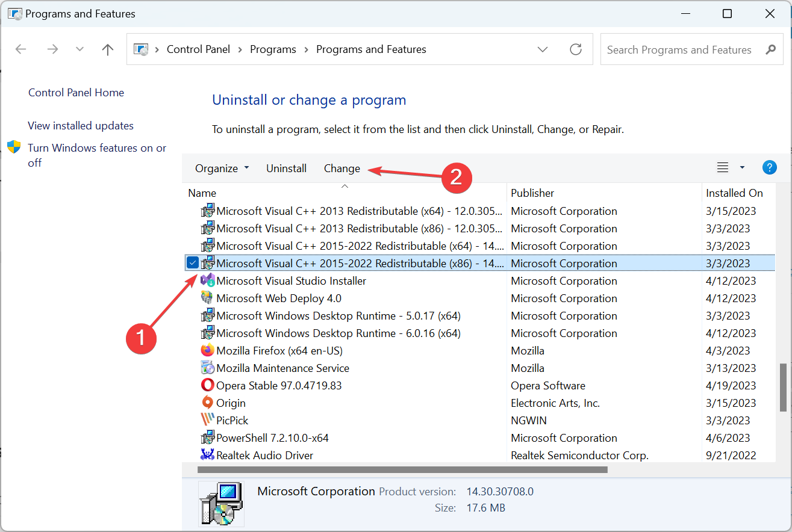Select Mozilla Firefox (x64 en-US) name
The height and width of the screenshot is (532, 792).
pos(279,351)
